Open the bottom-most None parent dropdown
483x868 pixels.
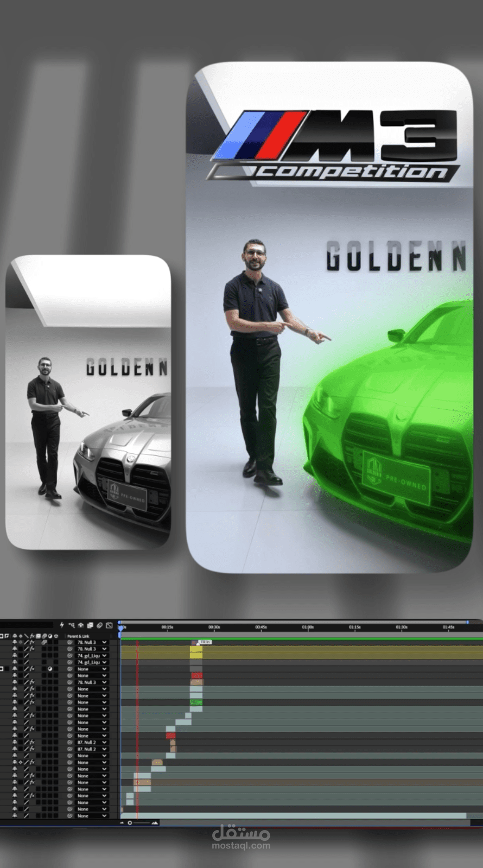point(92,815)
